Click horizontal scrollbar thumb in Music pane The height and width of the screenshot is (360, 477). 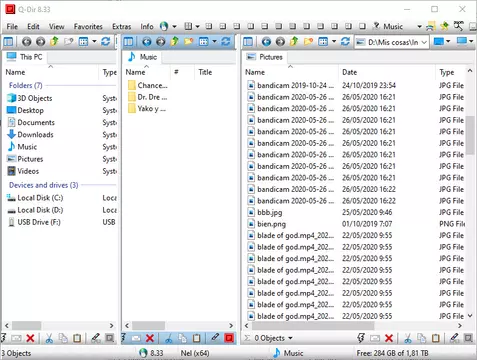(x=149, y=325)
